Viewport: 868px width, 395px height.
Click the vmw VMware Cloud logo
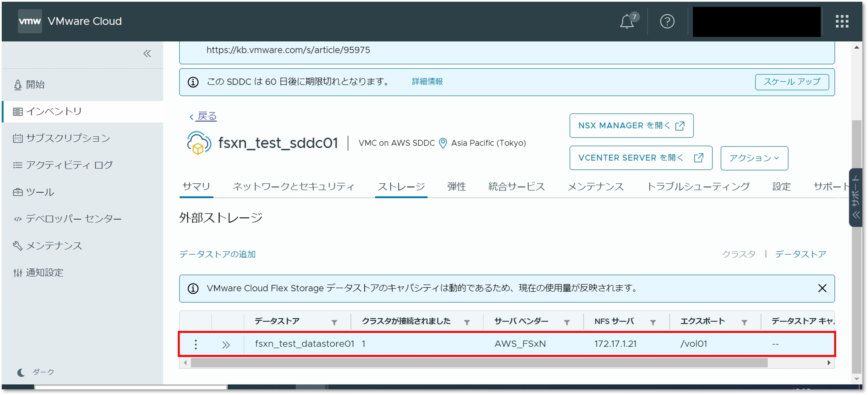[x=70, y=21]
